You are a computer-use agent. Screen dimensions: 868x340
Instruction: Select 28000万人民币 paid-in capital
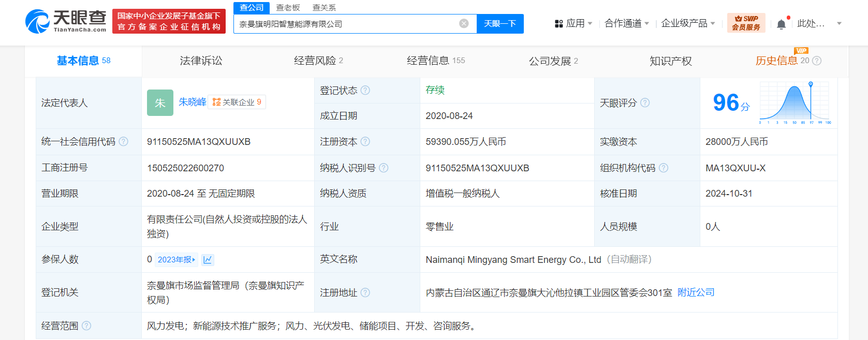click(737, 142)
